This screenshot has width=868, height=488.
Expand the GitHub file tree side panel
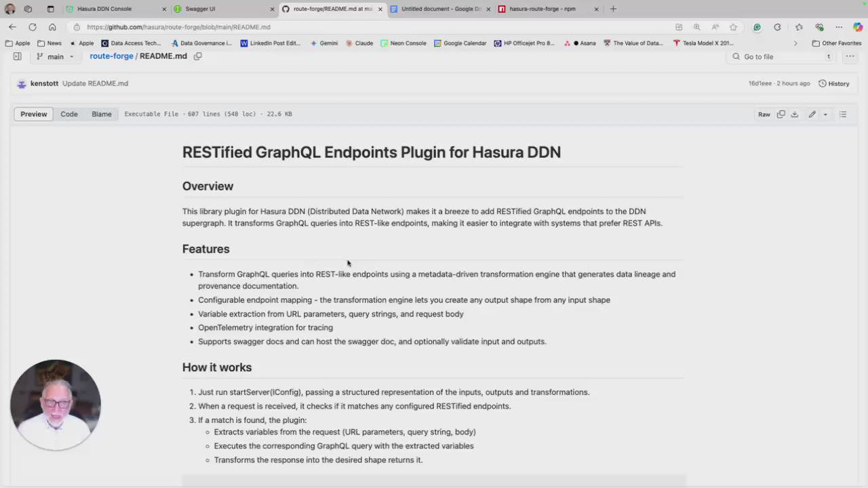pos(17,56)
